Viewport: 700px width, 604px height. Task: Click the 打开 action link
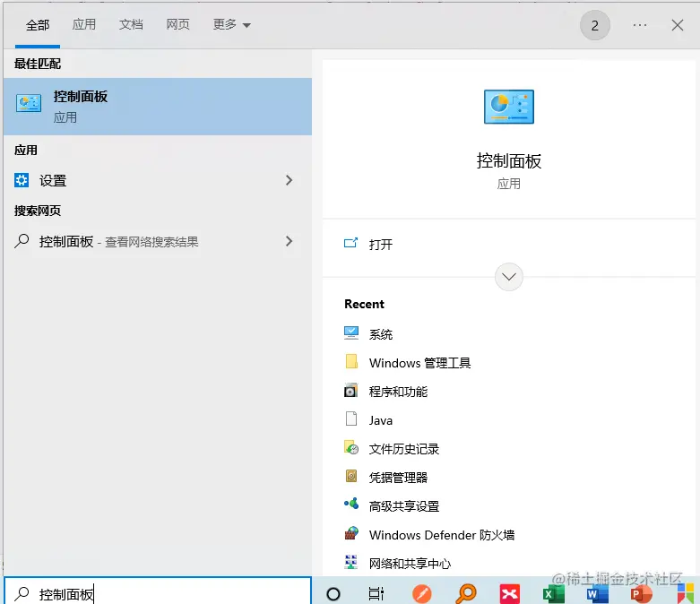pos(381,244)
